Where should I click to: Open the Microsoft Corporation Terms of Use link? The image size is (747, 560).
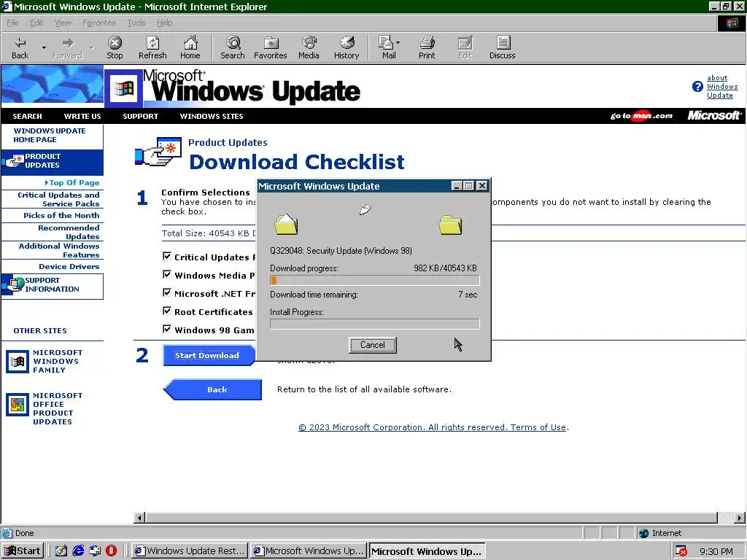pos(433,427)
